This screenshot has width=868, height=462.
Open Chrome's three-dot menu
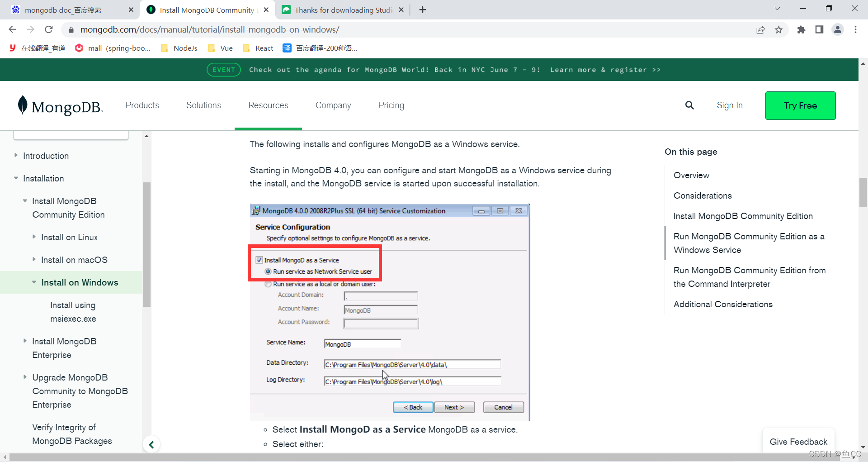(x=855, y=30)
